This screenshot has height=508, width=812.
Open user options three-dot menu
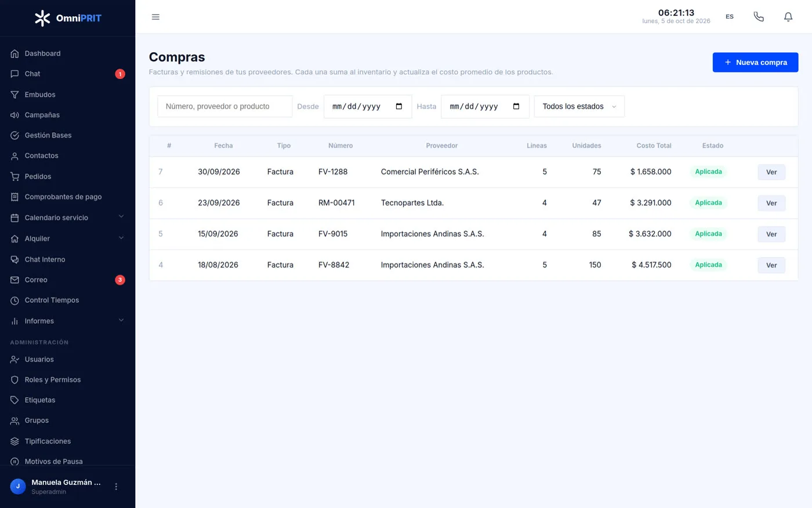point(116,487)
